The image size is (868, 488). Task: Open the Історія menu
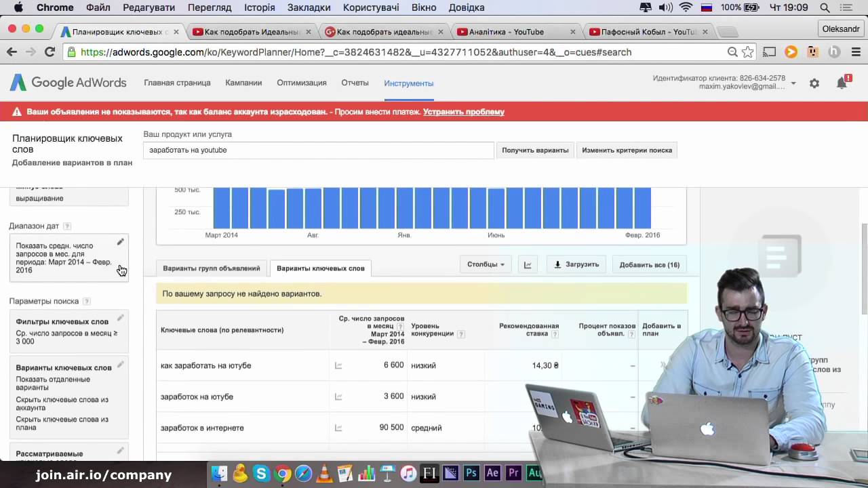[x=259, y=7]
